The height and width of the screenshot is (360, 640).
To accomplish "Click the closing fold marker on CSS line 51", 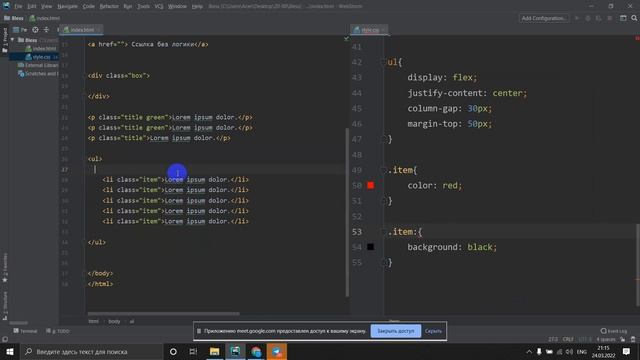I will tap(383, 201).
